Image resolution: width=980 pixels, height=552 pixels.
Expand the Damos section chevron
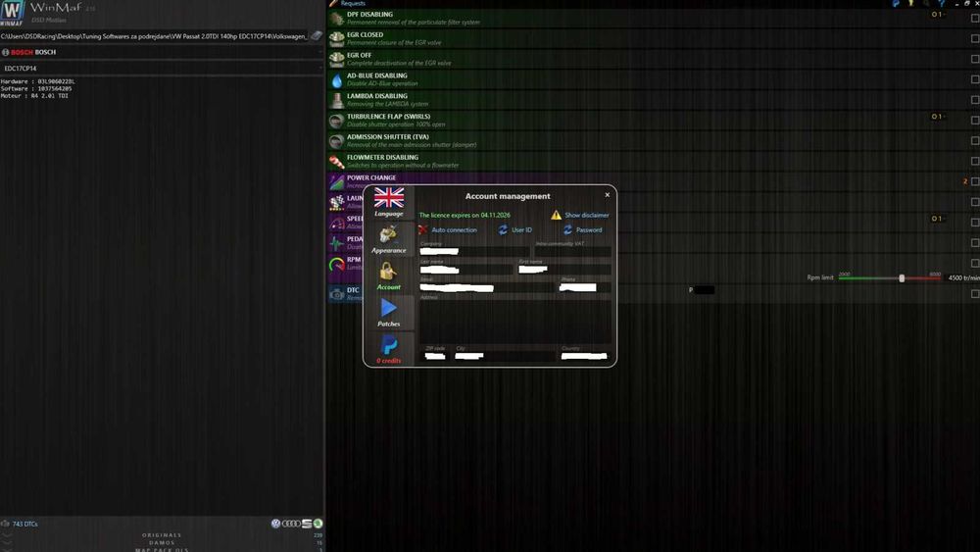[6, 542]
